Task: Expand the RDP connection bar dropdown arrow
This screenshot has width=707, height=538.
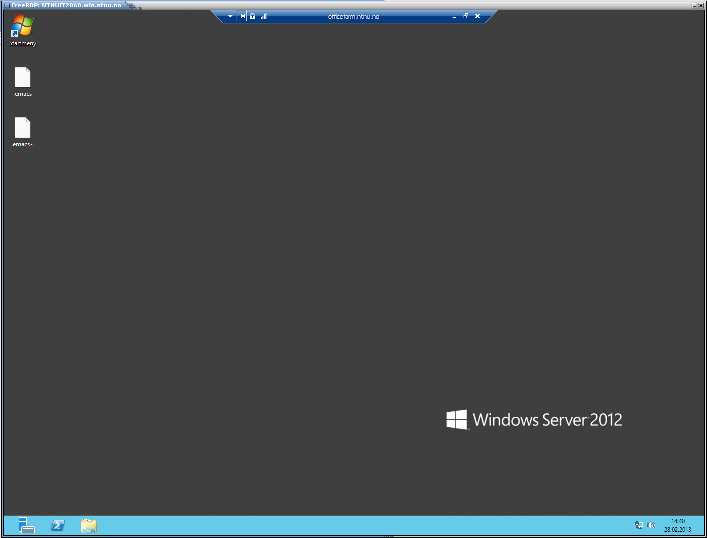Action: pos(230,16)
